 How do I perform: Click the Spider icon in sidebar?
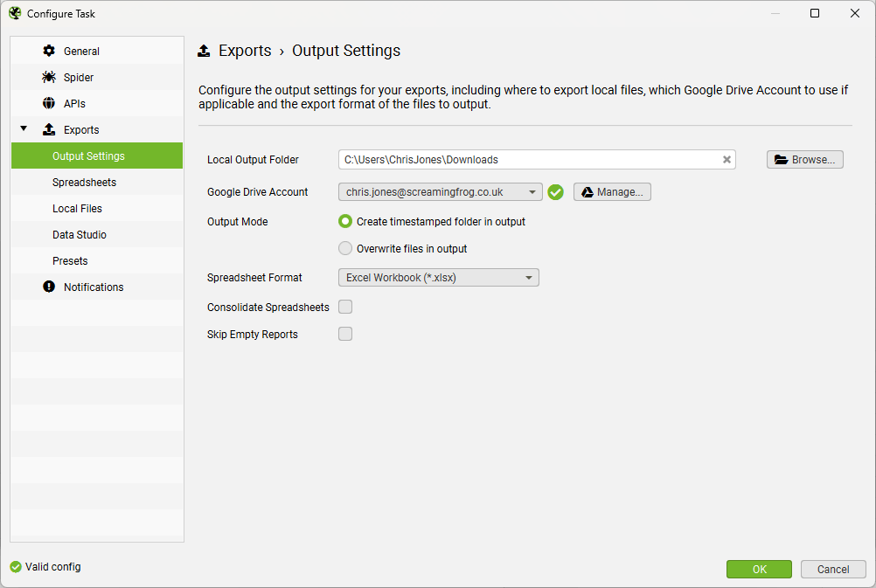click(49, 77)
